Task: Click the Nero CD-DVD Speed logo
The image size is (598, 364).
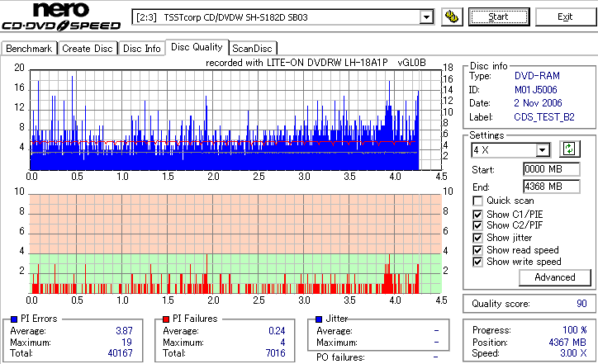Action: pyautogui.click(x=61, y=16)
